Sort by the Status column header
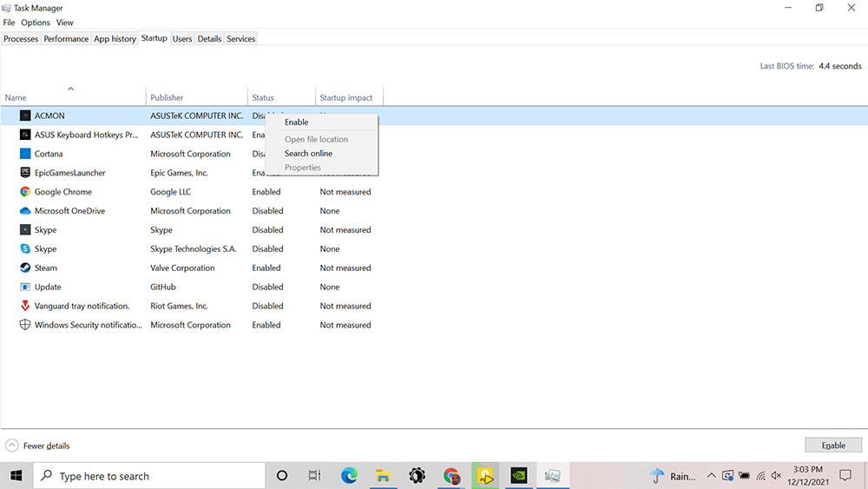The image size is (868, 489). tap(282, 97)
